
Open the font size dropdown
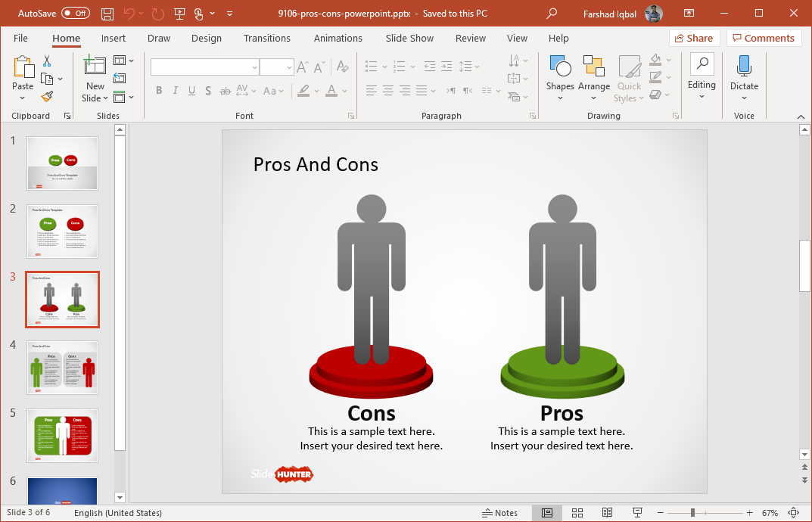coord(288,67)
